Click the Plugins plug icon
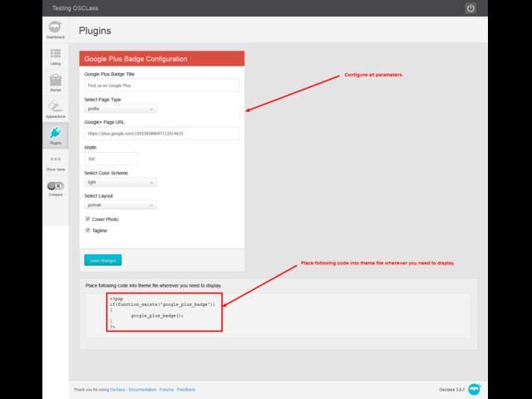532x399 pixels. tap(55, 133)
